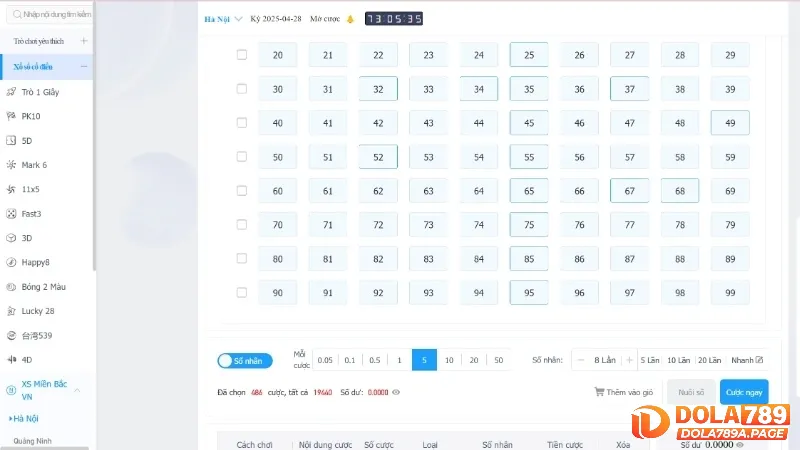
Task: Tick the checkbox for row 90-99
Action: [x=242, y=292]
